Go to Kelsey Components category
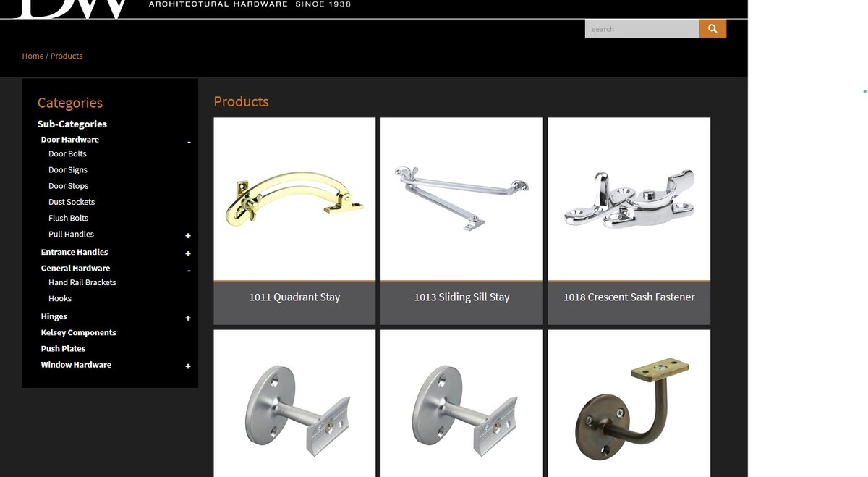This screenshot has height=477, width=868. click(x=78, y=332)
